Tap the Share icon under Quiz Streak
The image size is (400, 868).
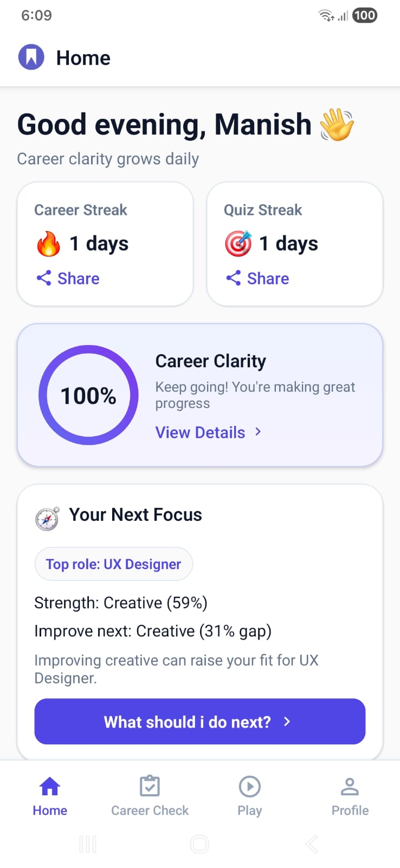[x=234, y=278]
